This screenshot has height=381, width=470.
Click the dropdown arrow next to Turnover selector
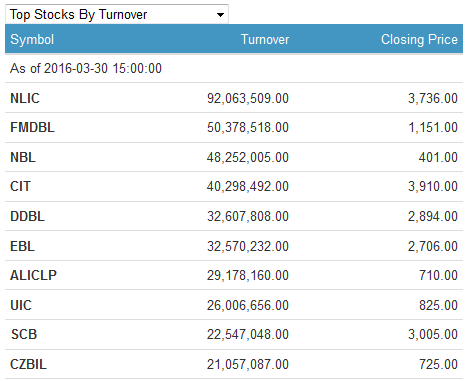click(x=220, y=15)
